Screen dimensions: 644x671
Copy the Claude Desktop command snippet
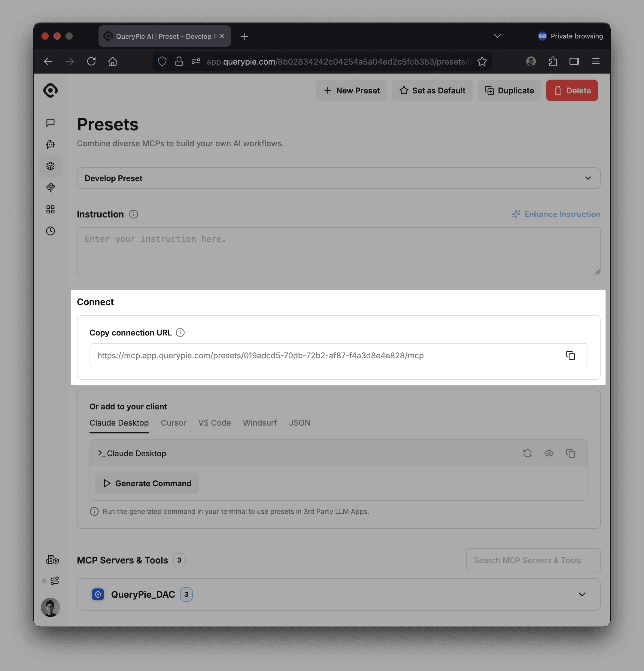coord(571,453)
